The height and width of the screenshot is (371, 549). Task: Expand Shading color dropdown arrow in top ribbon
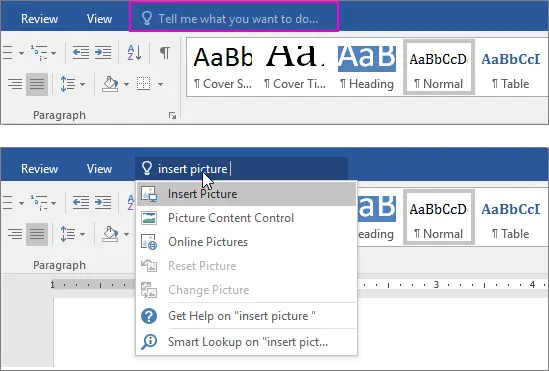pos(126,84)
